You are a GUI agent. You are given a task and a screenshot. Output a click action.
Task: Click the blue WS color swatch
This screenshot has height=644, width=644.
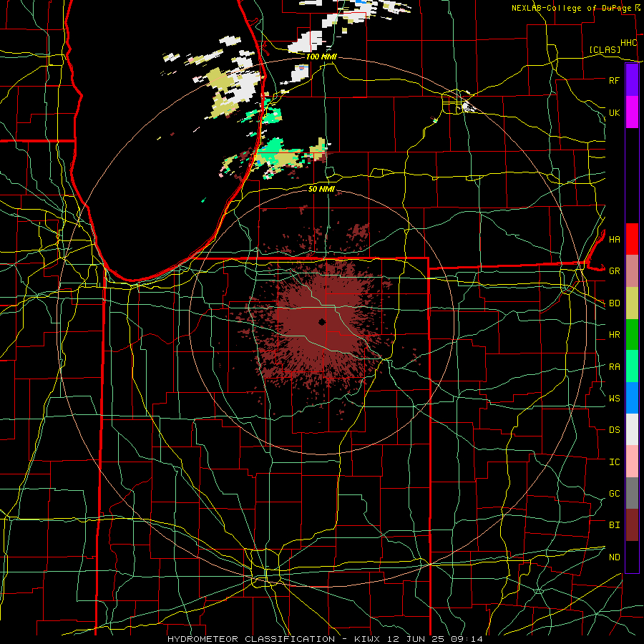[x=632, y=398]
